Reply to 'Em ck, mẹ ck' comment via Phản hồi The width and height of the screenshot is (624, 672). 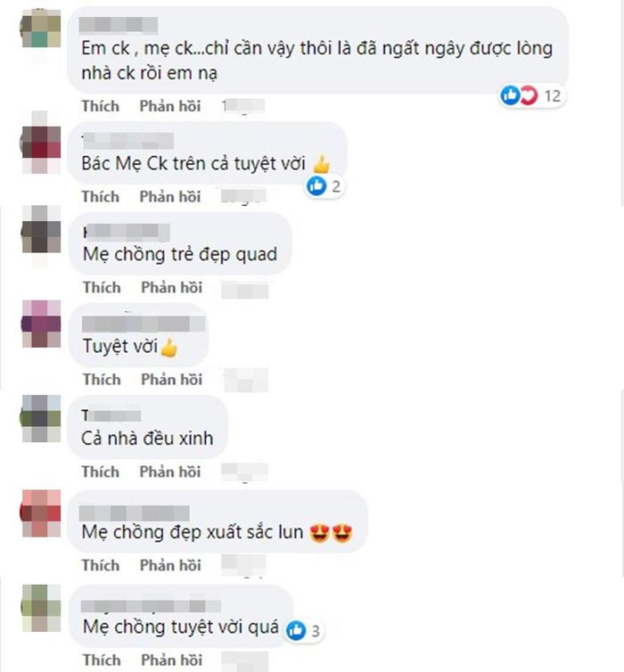[170, 106]
